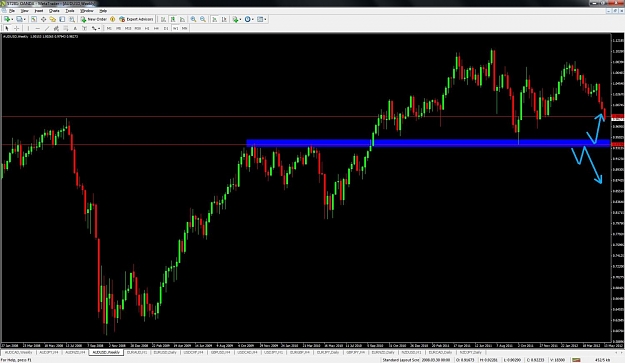
Task: Open the Templates icon
Action: point(260,19)
